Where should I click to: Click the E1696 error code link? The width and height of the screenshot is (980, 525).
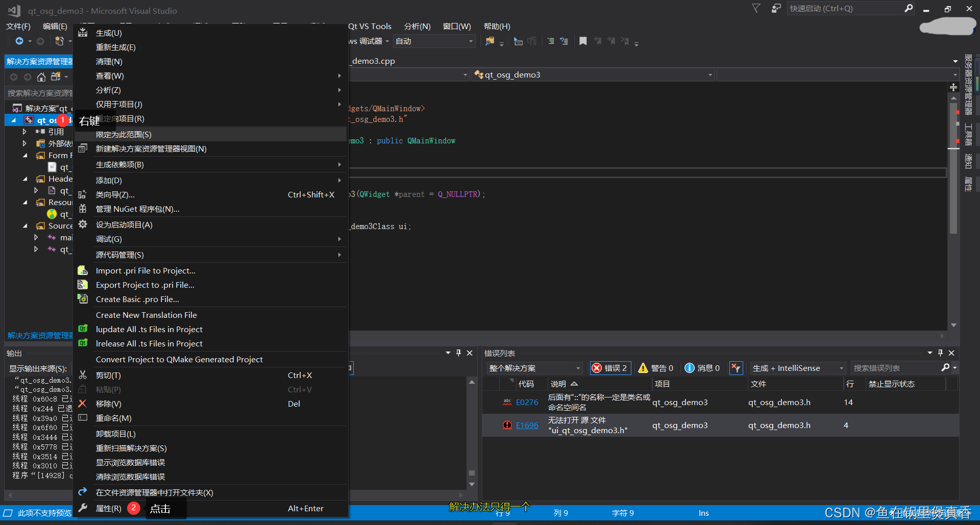527,426
